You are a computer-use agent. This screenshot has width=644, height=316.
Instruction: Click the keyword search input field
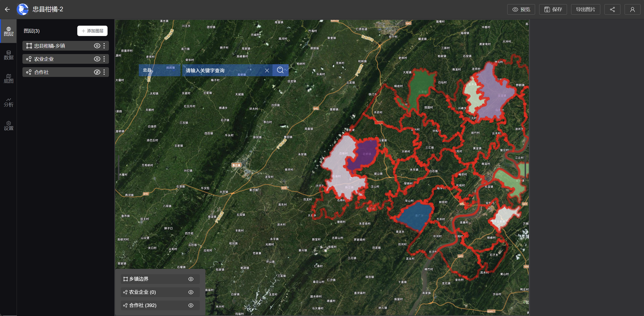pyautogui.click(x=223, y=70)
